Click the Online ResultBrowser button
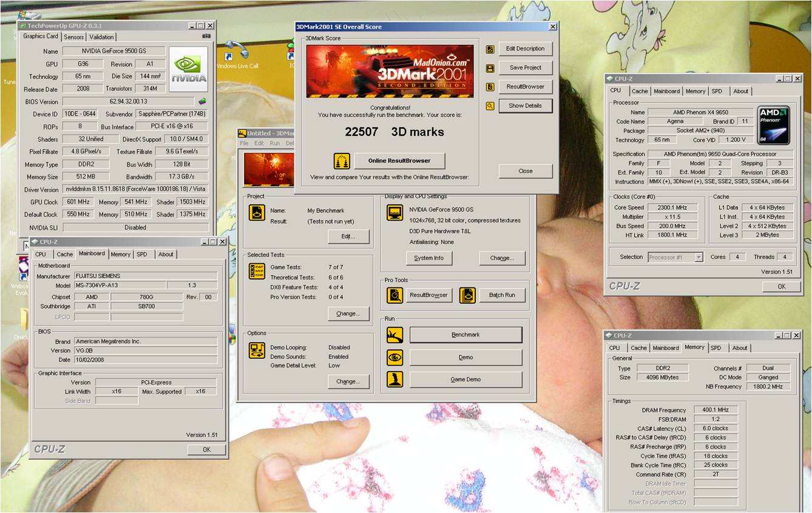The width and height of the screenshot is (812, 513). click(x=399, y=161)
